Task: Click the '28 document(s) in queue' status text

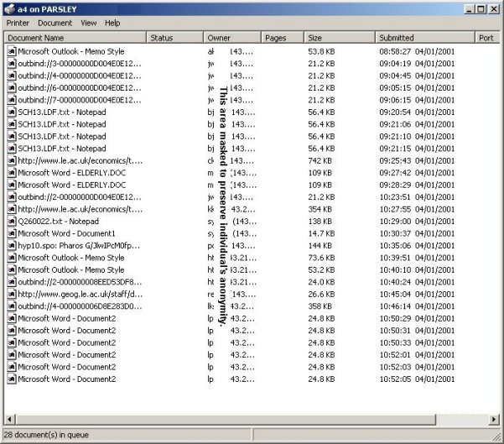Action: [46, 435]
